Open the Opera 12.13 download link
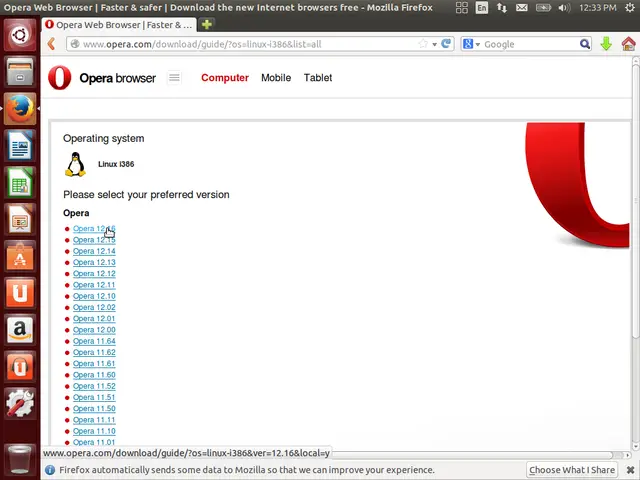The height and width of the screenshot is (480, 640). pos(94,262)
